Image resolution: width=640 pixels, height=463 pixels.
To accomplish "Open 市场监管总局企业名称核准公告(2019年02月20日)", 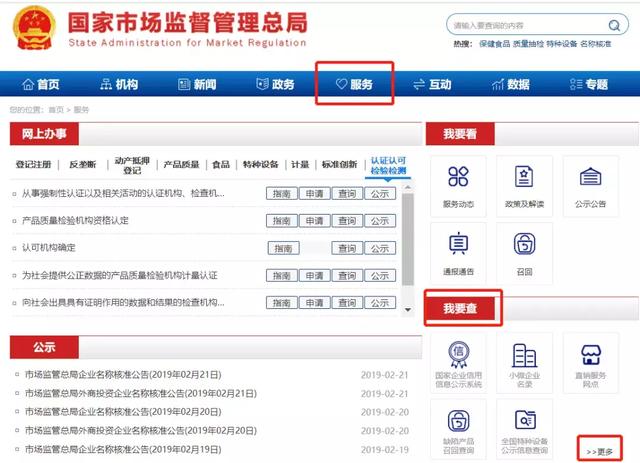I will pos(123,412).
